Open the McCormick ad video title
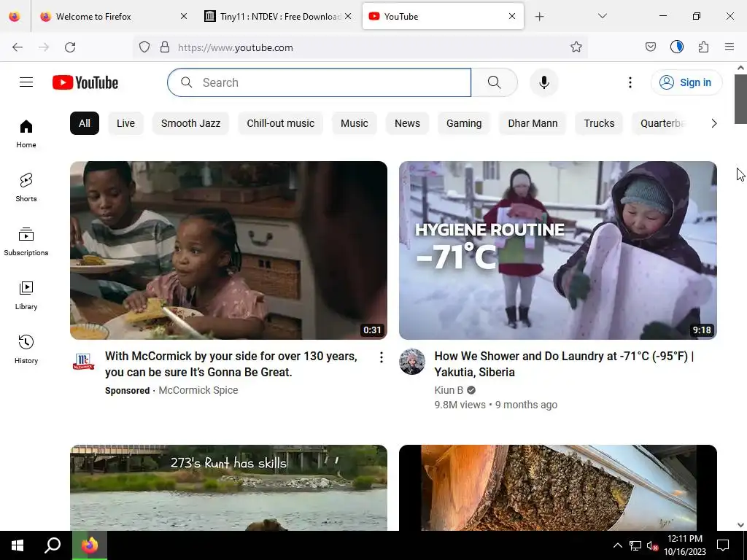 (231, 365)
